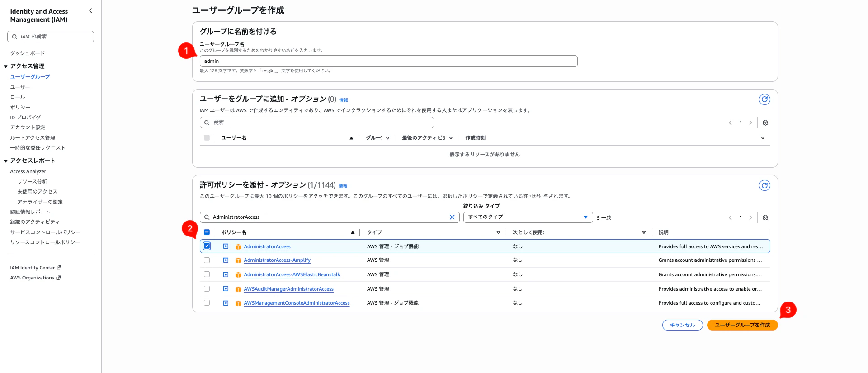Toggle select-all checkbox in users header
The height and width of the screenshot is (373, 868).
click(207, 138)
